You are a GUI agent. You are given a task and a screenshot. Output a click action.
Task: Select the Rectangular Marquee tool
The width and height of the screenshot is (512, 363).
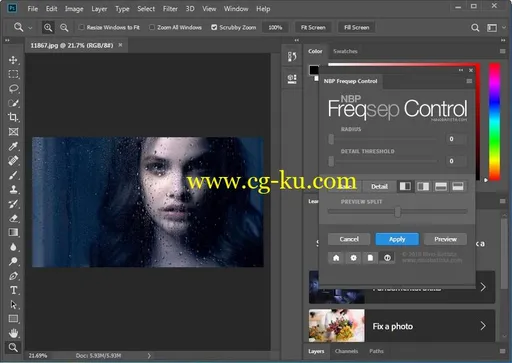pos(13,74)
